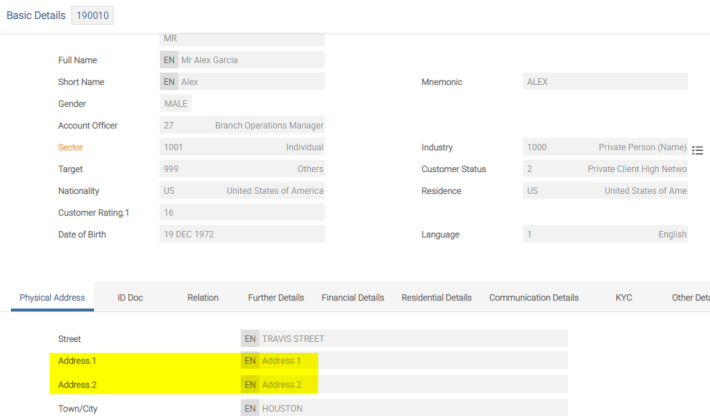Switch to the KYC tab
710x416 pixels.
point(623,298)
